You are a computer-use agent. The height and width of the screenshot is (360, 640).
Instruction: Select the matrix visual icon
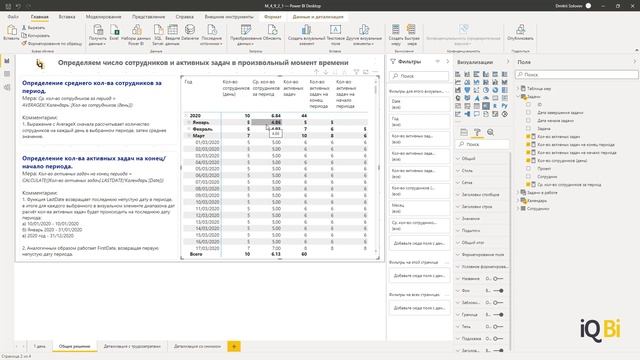click(x=486, y=106)
